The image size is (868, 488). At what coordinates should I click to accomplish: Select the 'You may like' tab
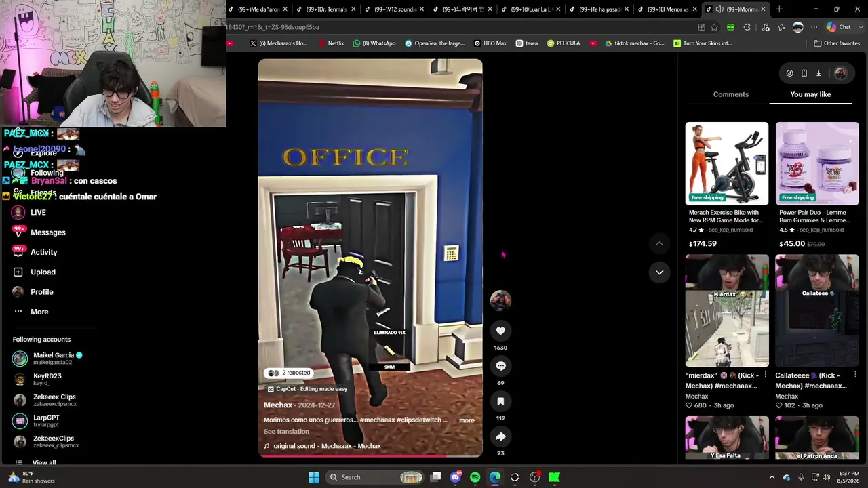[x=810, y=94]
